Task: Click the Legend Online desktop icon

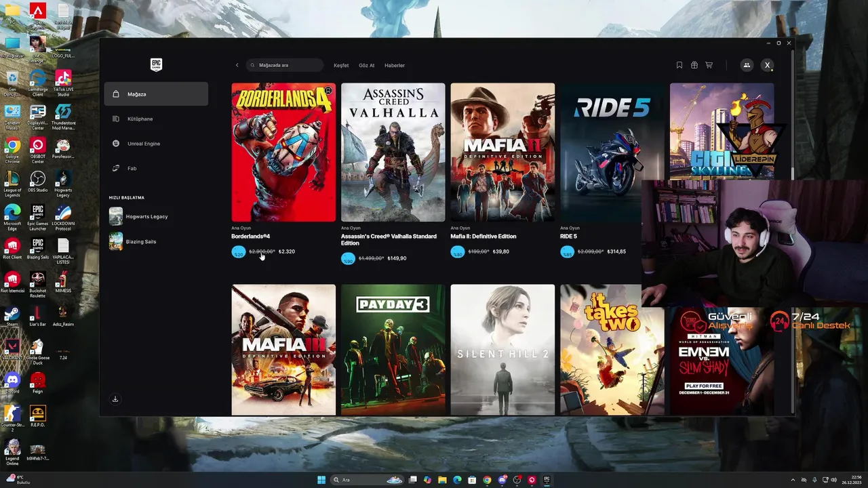Action: click(x=12, y=452)
